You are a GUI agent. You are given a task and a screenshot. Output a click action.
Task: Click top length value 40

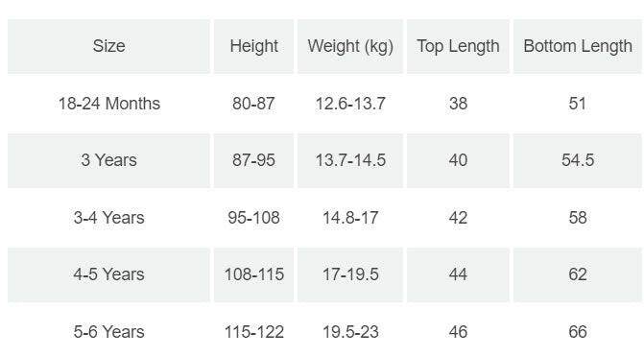[458, 160]
